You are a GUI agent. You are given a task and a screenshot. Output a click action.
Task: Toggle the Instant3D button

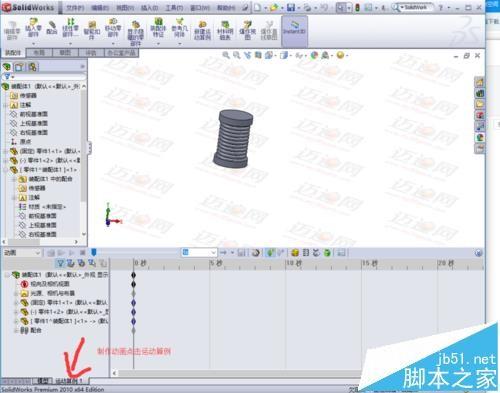(x=294, y=31)
